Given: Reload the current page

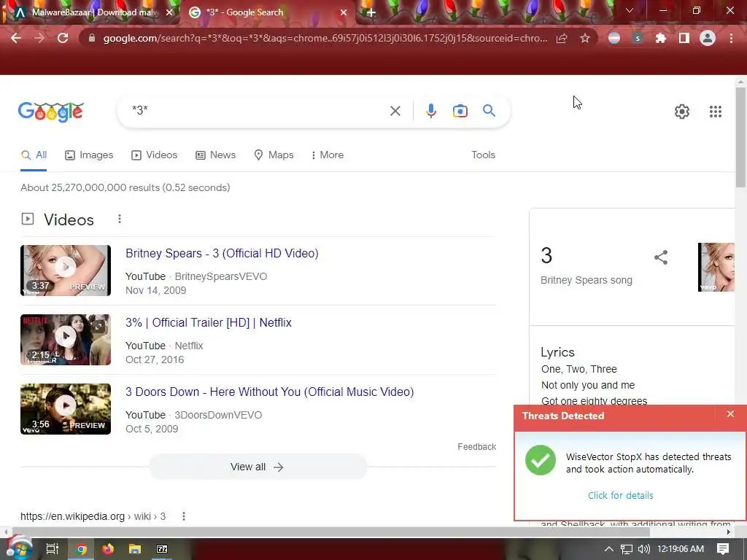Looking at the screenshot, I should pos(63,38).
